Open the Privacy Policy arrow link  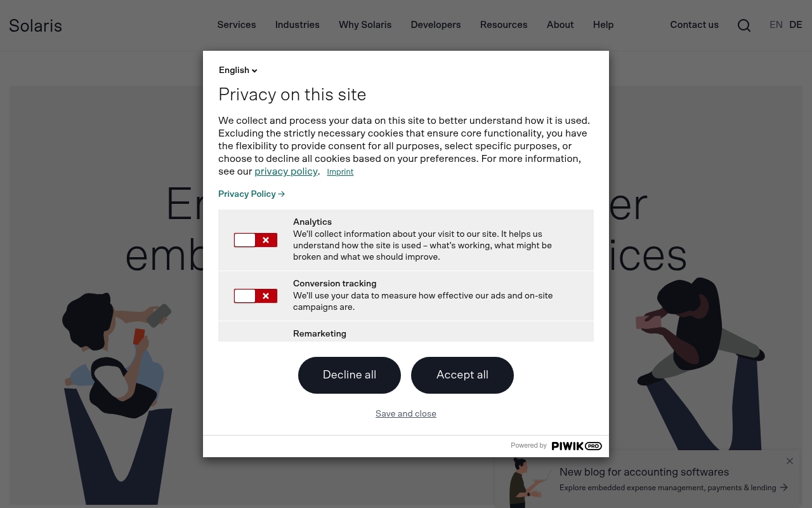(251, 194)
